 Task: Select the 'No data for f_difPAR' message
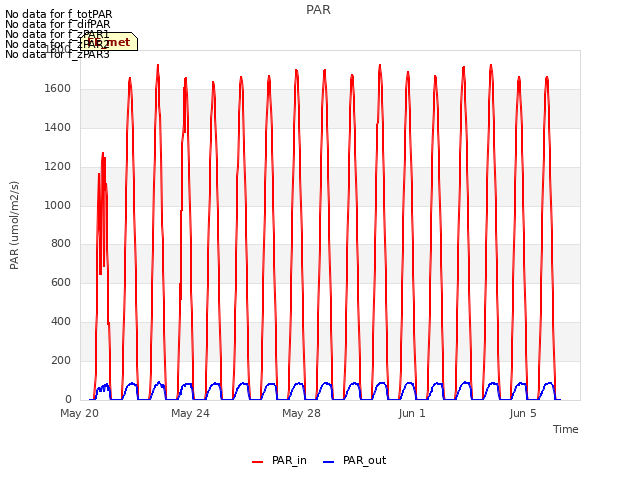[58, 24]
